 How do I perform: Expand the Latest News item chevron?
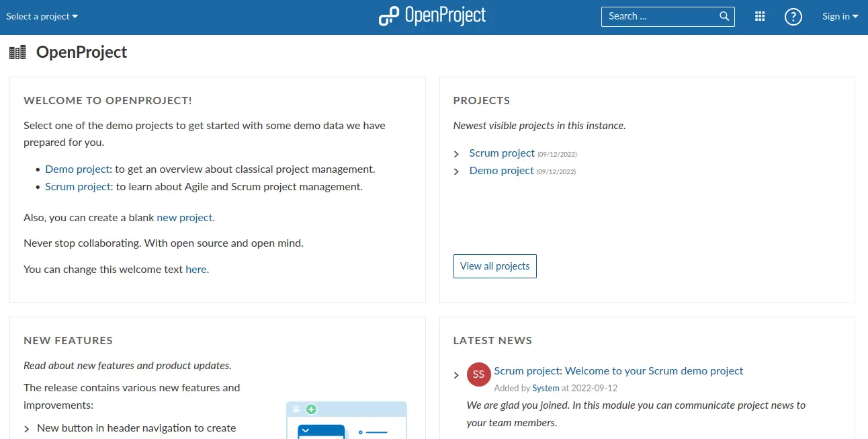pyautogui.click(x=457, y=375)
